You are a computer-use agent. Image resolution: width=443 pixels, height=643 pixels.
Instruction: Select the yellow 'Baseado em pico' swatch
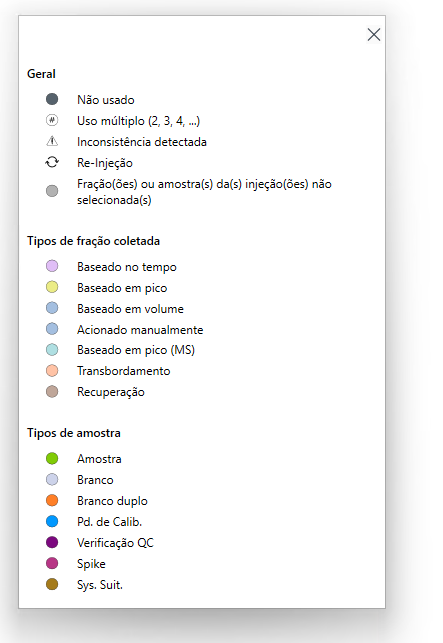[x=52, y=287]
